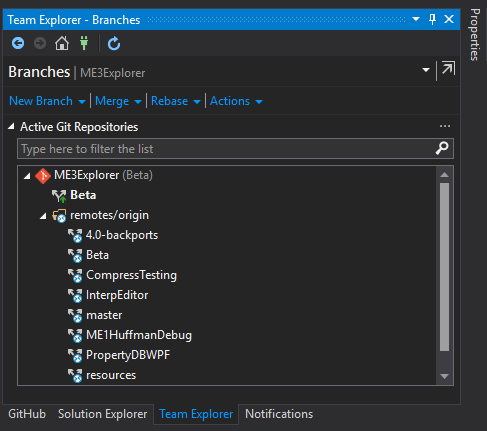
Task: Open Team Explorer Home page icon
Action: point(62,43)
